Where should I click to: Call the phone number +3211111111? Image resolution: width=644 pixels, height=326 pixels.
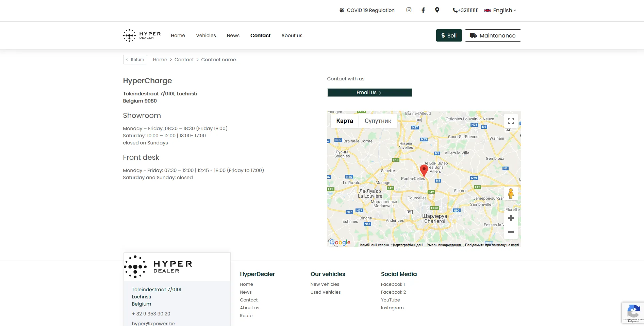pos(465,10)
